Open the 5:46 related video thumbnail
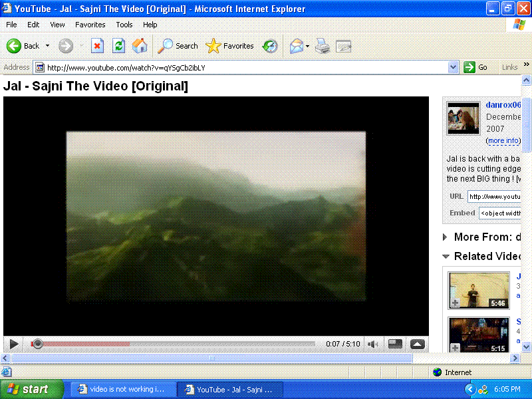The image size is (532, 399). 479,290
